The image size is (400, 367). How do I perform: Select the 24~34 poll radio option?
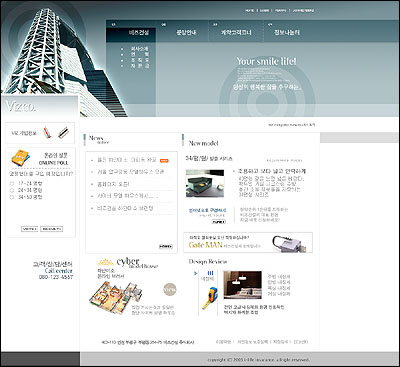click(x=12, y=190)
